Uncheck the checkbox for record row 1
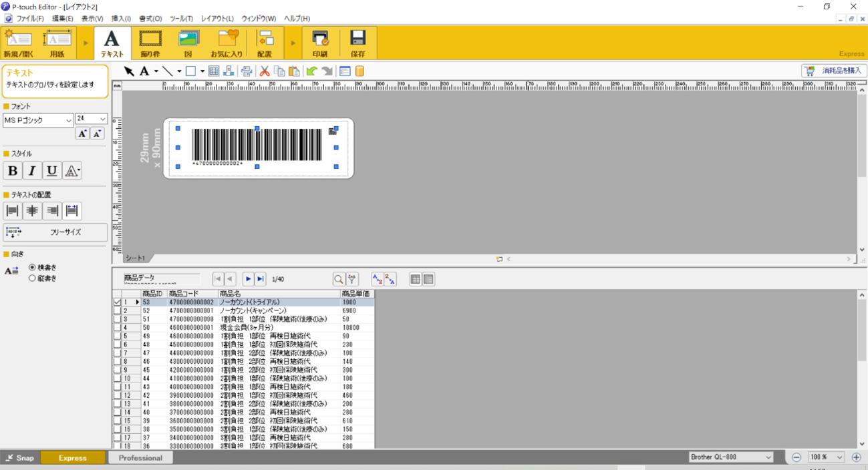This screenshot has width=868, height=470. tap(118, 302)
